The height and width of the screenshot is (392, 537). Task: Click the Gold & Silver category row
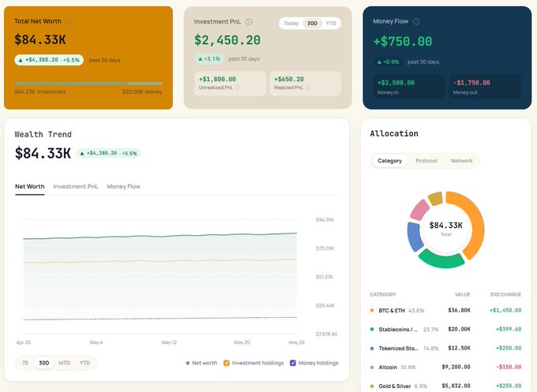[x=445, y=386]
